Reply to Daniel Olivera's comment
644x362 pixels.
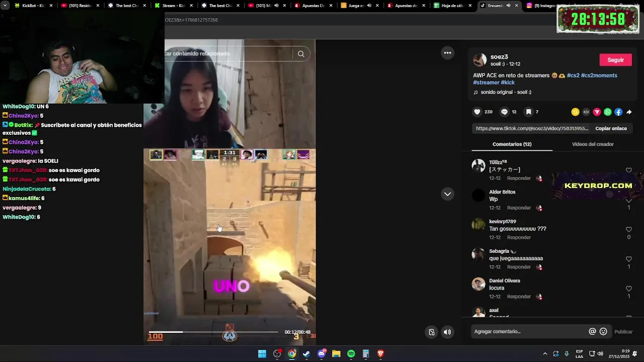[x=519, y=297]
